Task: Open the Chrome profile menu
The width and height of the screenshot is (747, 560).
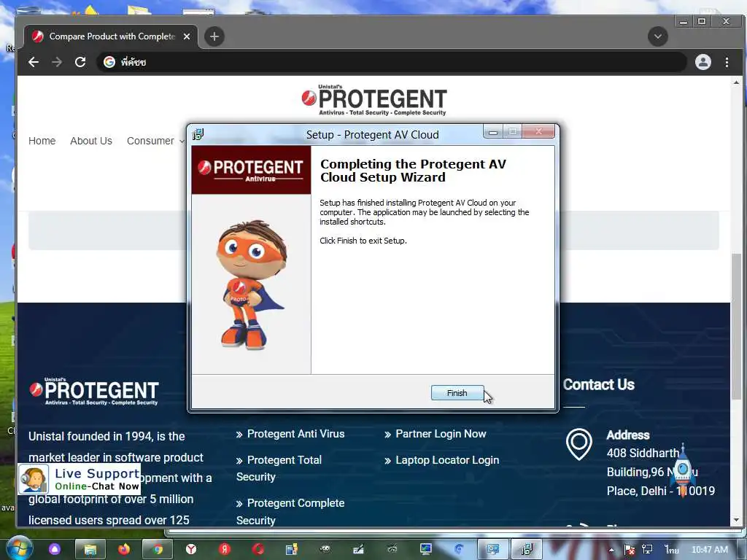Action: (703, 62)
